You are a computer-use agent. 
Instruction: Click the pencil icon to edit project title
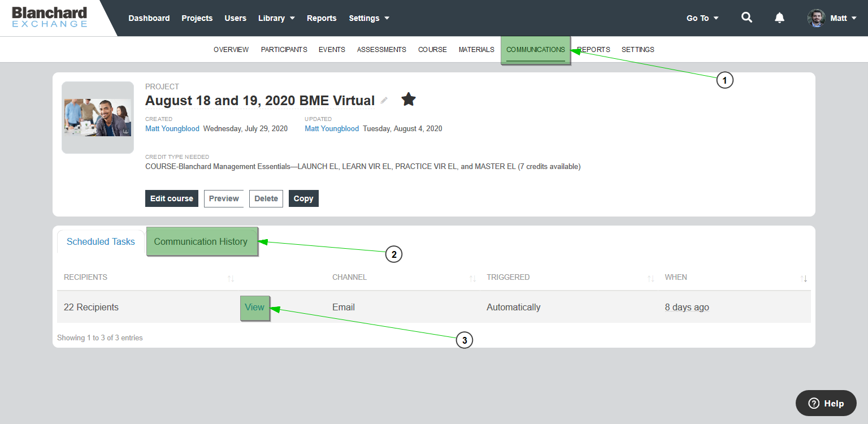[384, 101]
